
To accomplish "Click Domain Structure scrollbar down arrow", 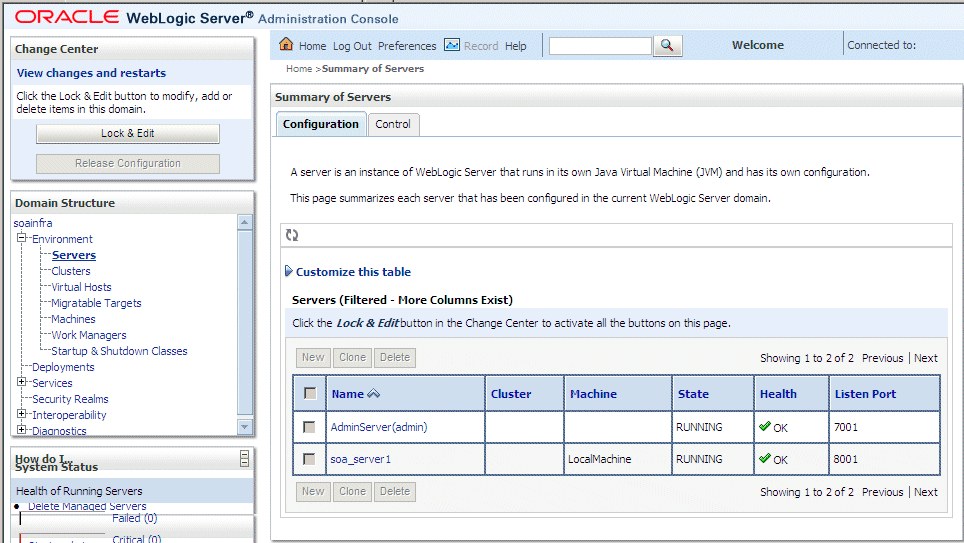I will pos(245,427).
